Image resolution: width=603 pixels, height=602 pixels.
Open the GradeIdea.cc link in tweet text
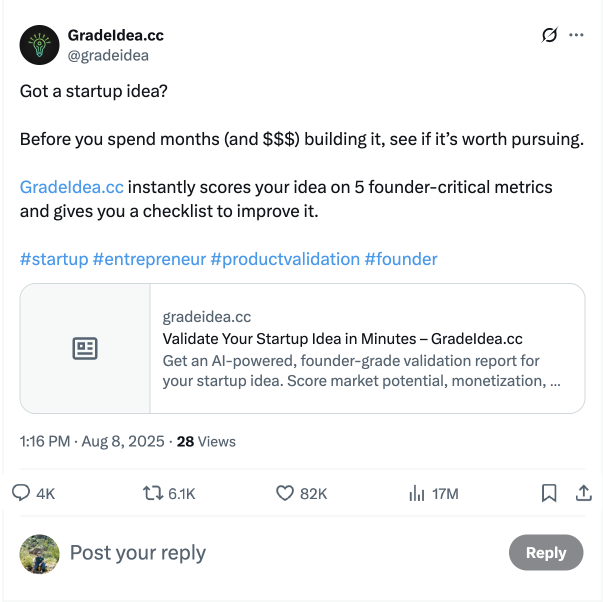[x=72, y=187]
